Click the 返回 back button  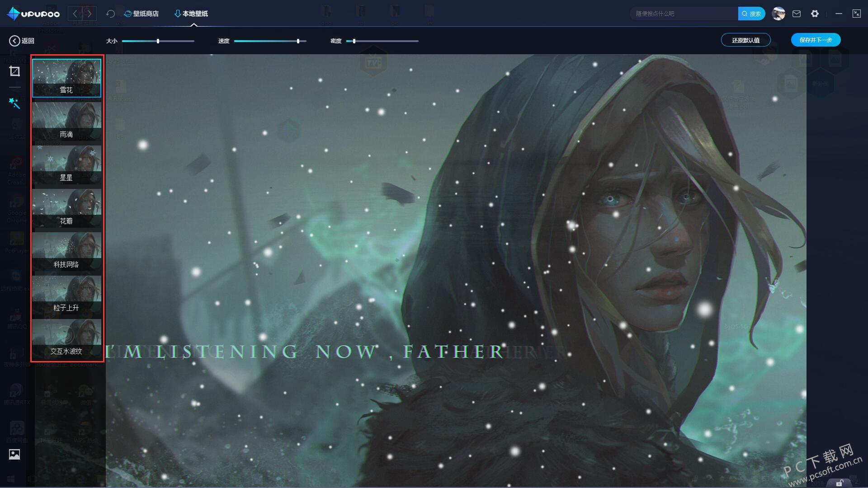(x=22, y=41)
